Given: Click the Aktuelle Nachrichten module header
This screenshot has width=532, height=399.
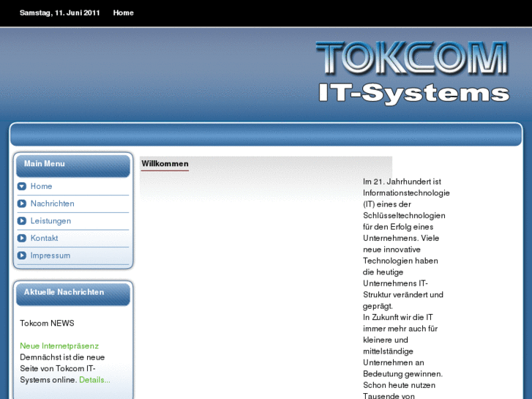Looking at the screenshot, I should (73, 294).
